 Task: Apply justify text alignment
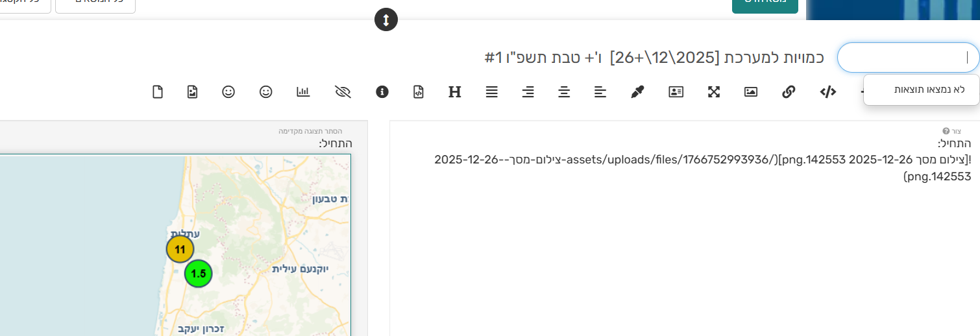[x=492, y=91]
